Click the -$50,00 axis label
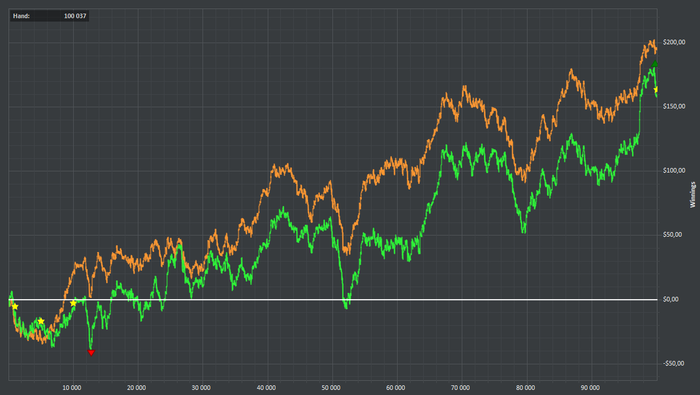The height and width of the screenshot is (395, 700). click(x=674, y=363)
